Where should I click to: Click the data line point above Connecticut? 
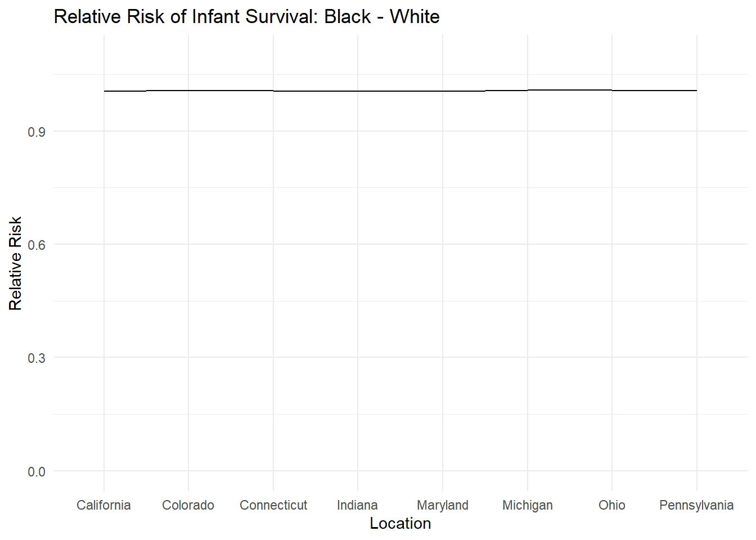click(x=273, y=91)
